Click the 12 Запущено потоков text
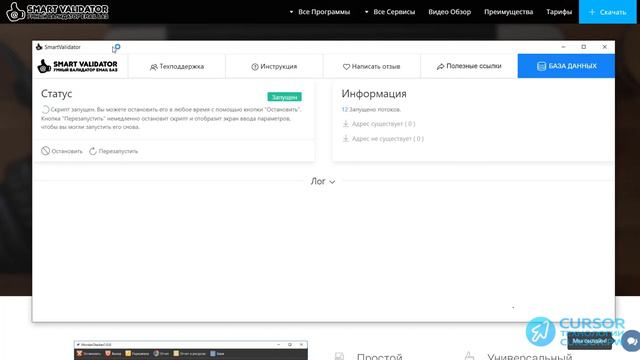 tap(371, 109)
